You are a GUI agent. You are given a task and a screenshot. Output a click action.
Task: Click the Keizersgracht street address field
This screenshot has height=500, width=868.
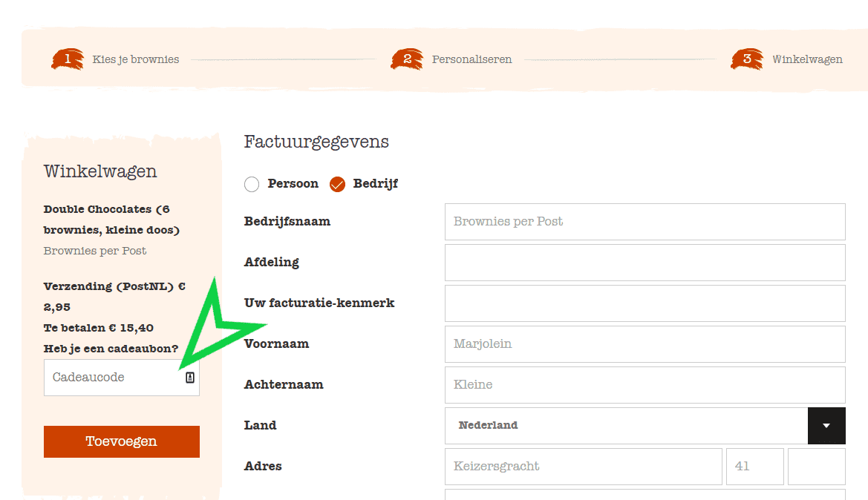pos(583,467)
